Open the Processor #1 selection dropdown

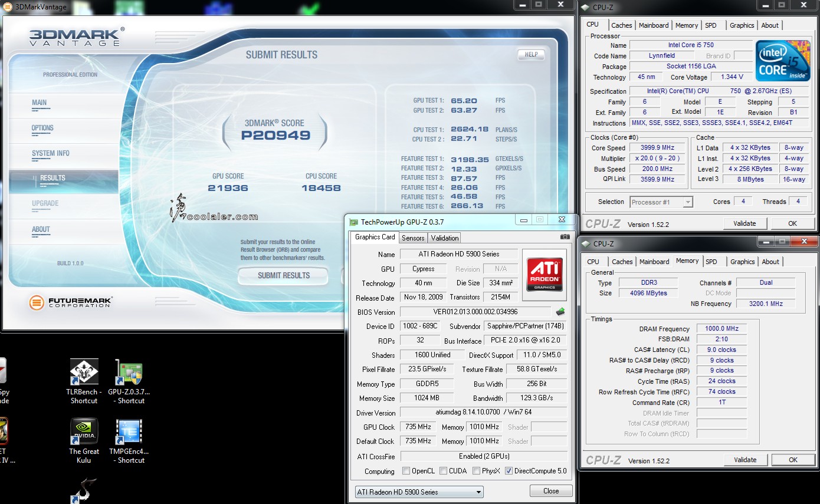(x=661, y=202)
